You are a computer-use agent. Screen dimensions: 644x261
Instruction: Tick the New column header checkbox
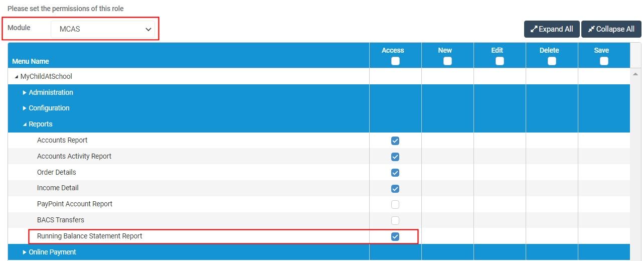(447, 61)
